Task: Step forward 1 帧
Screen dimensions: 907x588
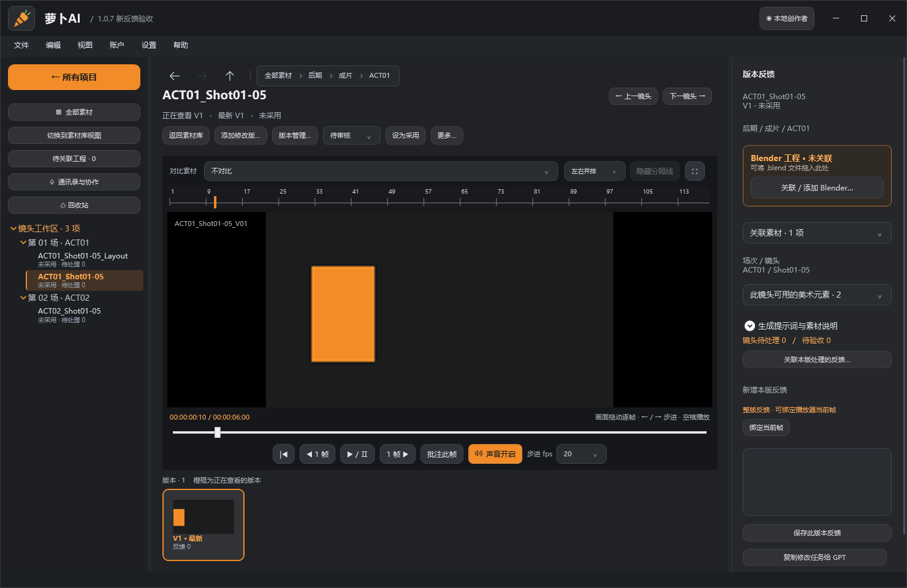Action: click(x=398, y=454)
